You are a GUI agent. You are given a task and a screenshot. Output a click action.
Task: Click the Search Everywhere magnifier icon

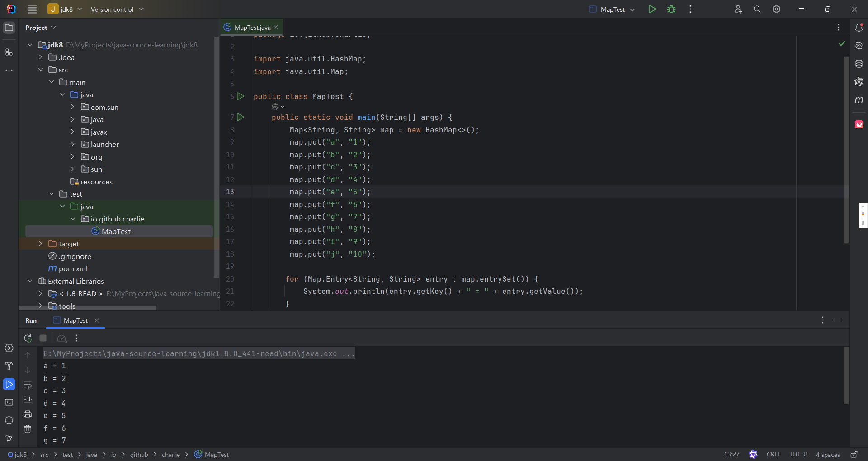757,9
